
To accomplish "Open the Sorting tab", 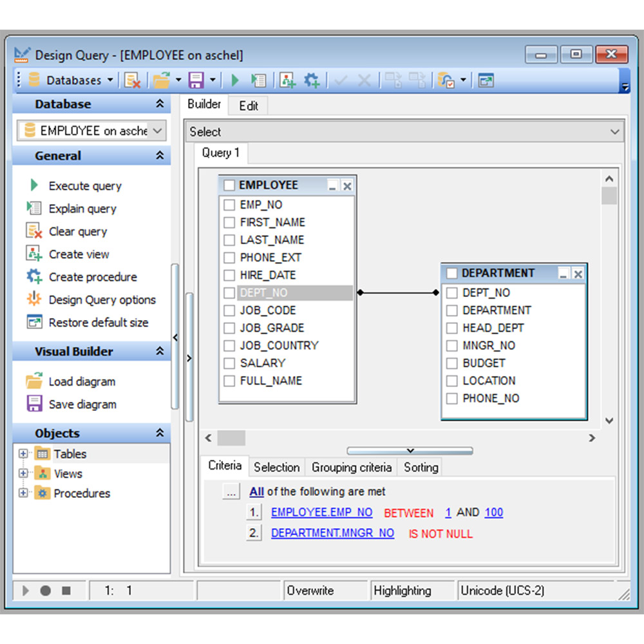I will pos(421,468).
